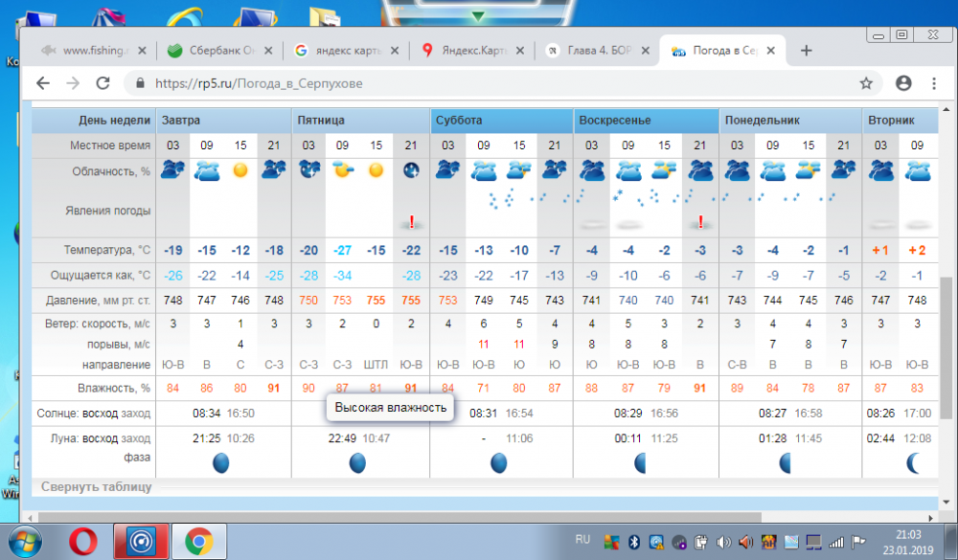Reload the rp5.ru weather page

[x=102, y=83]
